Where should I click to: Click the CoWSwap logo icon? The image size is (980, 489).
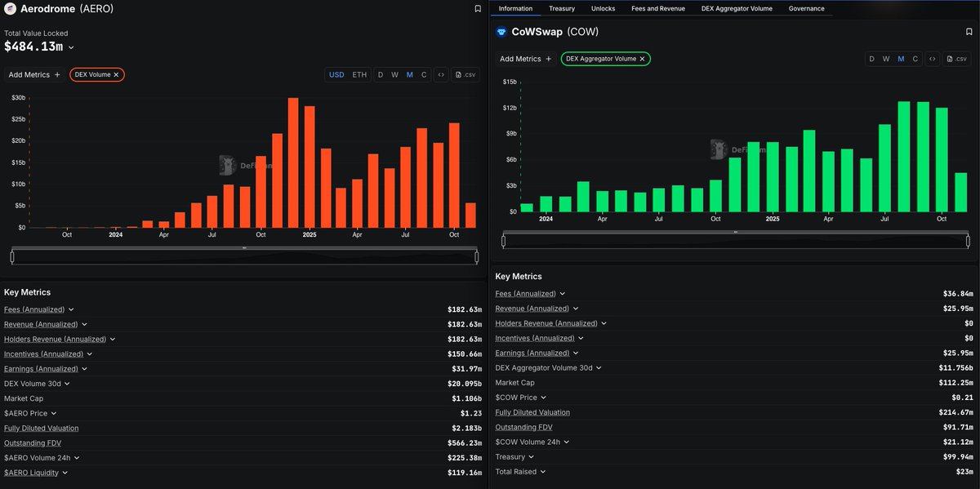[x=501, y=33]
